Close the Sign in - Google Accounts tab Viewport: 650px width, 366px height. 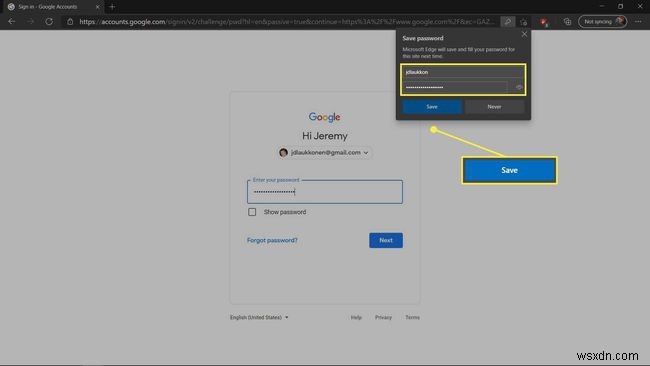point(97,7)
